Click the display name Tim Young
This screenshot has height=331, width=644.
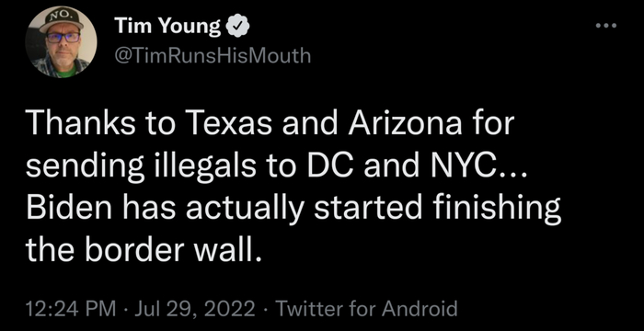point(167,27)
